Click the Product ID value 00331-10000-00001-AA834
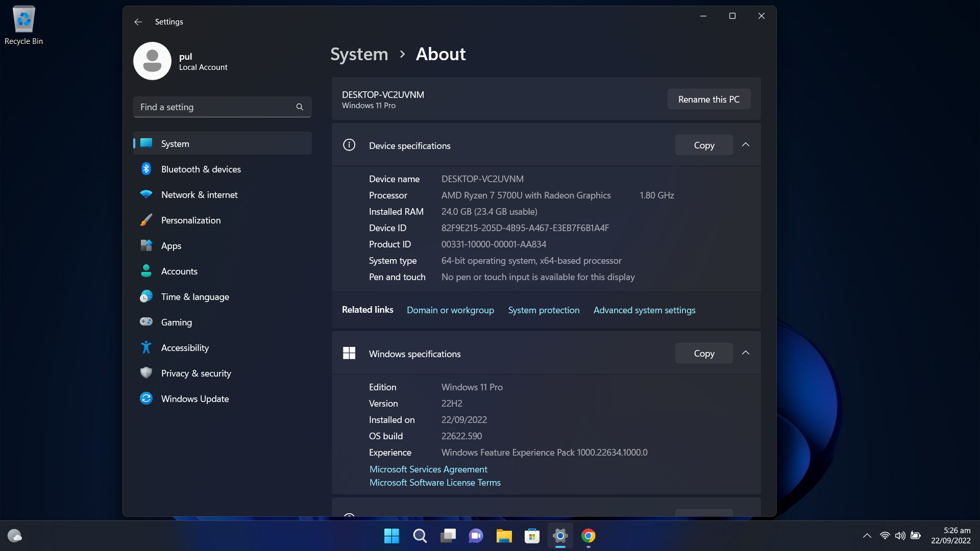The width and height of the screenshot is (980, 551). tap(494, 244)
